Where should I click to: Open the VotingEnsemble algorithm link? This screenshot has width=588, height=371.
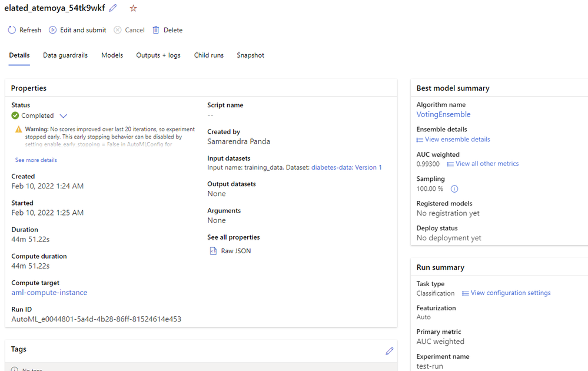pyautogui.click(x=443, y=114)
